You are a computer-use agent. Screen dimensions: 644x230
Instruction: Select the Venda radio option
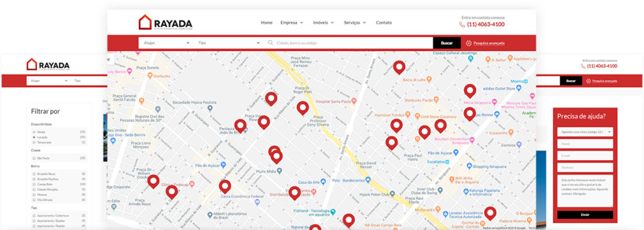click(x=34, y=132)
